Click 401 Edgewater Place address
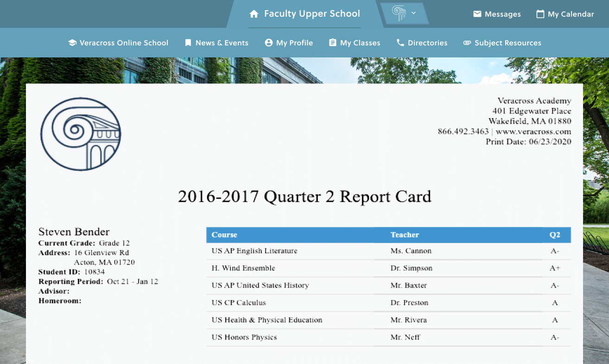 point(532,111)
